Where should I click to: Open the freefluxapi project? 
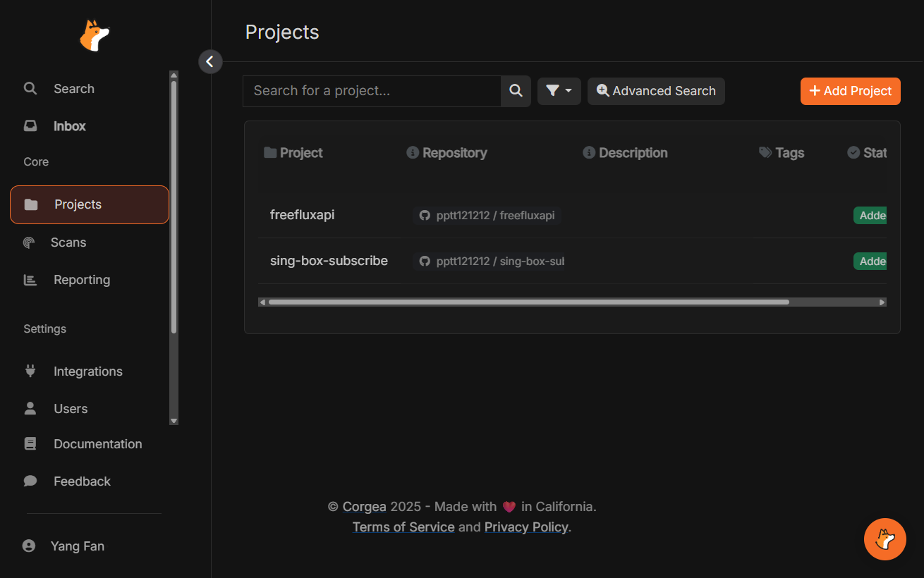(303, 215)
